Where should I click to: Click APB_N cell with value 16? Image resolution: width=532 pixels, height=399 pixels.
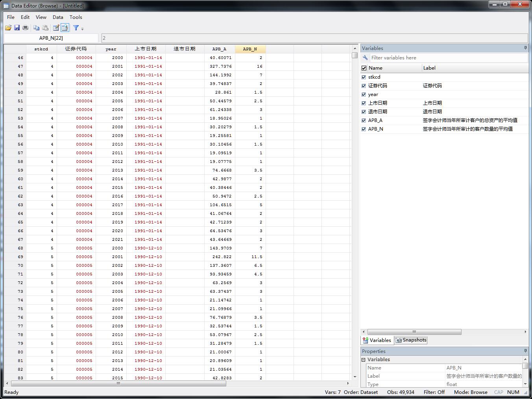click(x=250, y=66)
